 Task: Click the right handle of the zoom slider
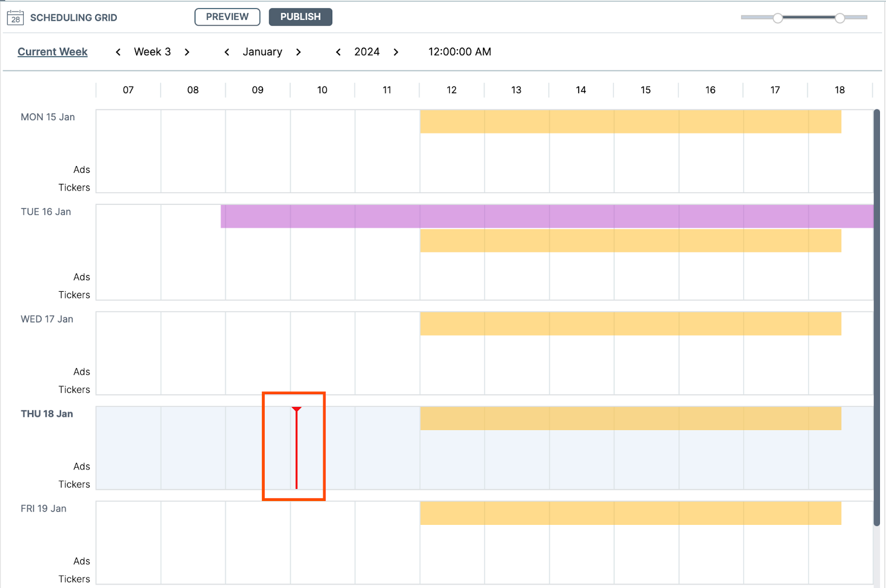[x=841, y=18]
